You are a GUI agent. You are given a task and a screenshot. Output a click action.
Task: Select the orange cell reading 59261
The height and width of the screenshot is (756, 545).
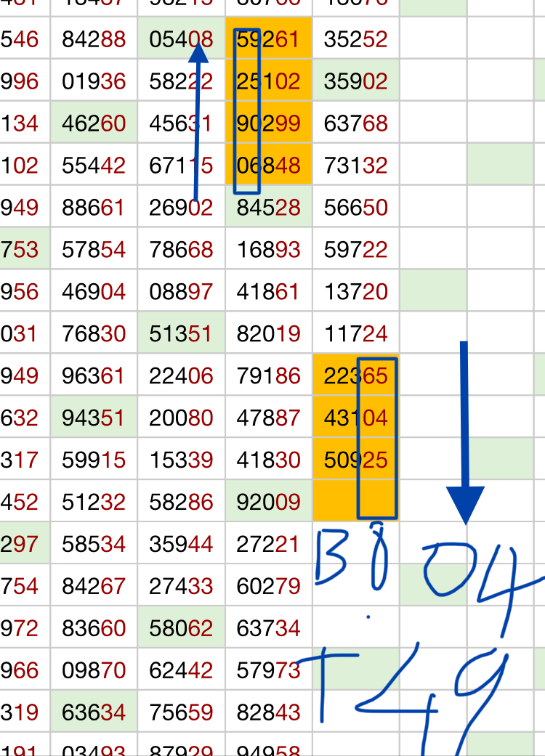pyautogui.click(x=269, y=38)
